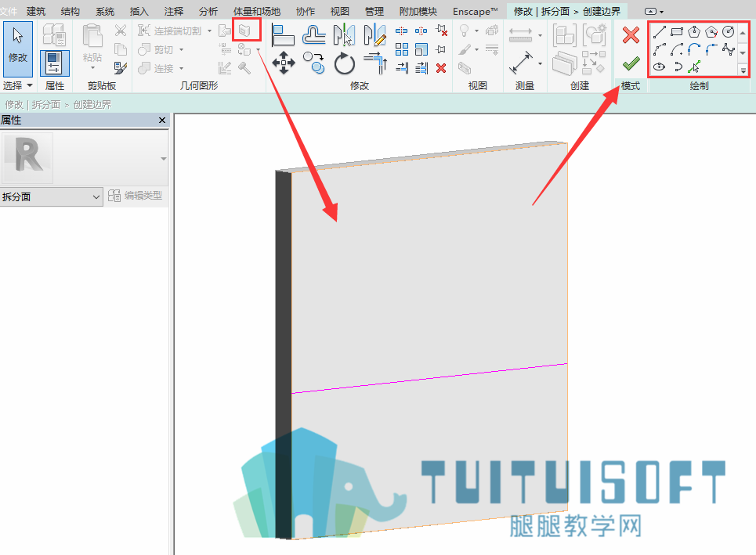This screenshot has width=756, height=555.
Task: Select Mirror - Draw Axis tool
Action: tap(375, 34)
